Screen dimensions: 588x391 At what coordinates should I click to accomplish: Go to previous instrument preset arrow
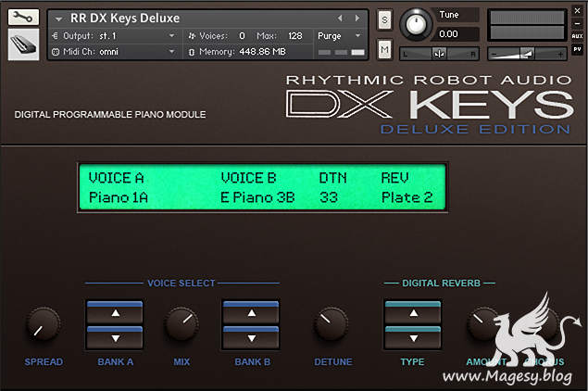[x=340, y=18]
